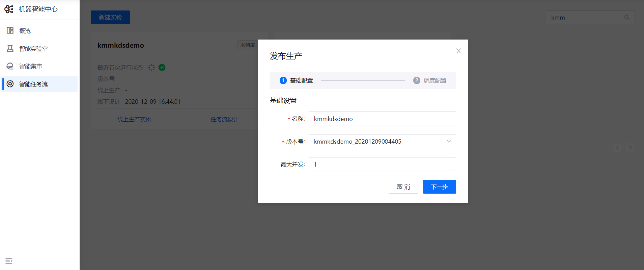Select step 2 调度配置 in the wizard

click(430, 80)
